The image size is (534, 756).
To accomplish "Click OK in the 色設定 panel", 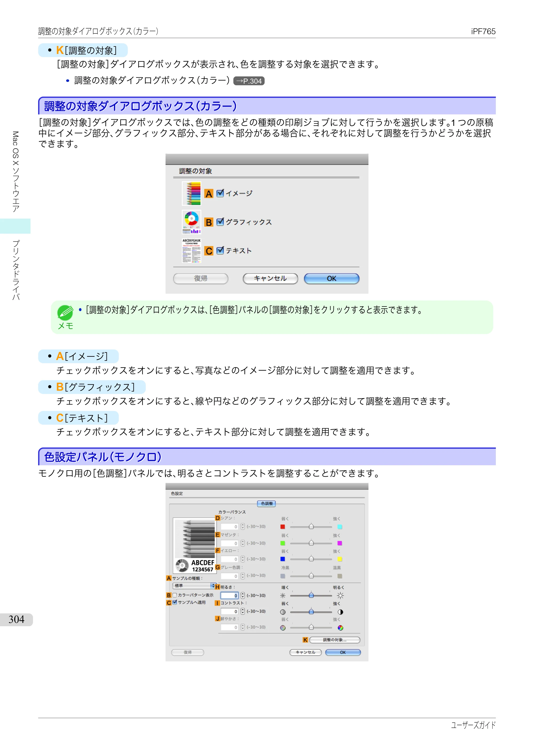I will click(343, 652).
